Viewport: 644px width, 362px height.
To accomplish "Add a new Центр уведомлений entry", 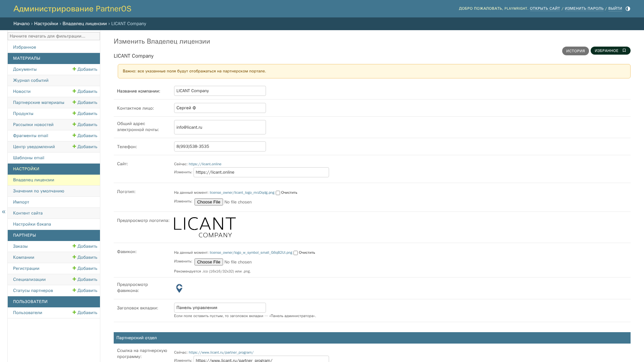I will tap(85, 147).
